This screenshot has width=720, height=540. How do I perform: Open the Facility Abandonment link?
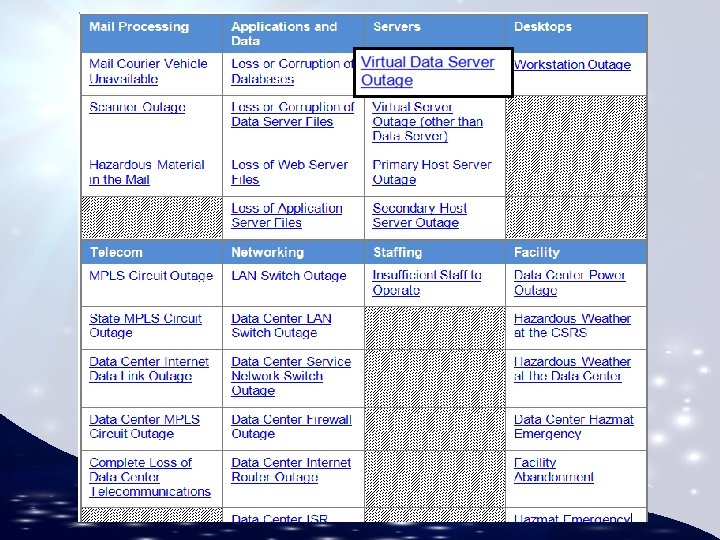[553, 470]
